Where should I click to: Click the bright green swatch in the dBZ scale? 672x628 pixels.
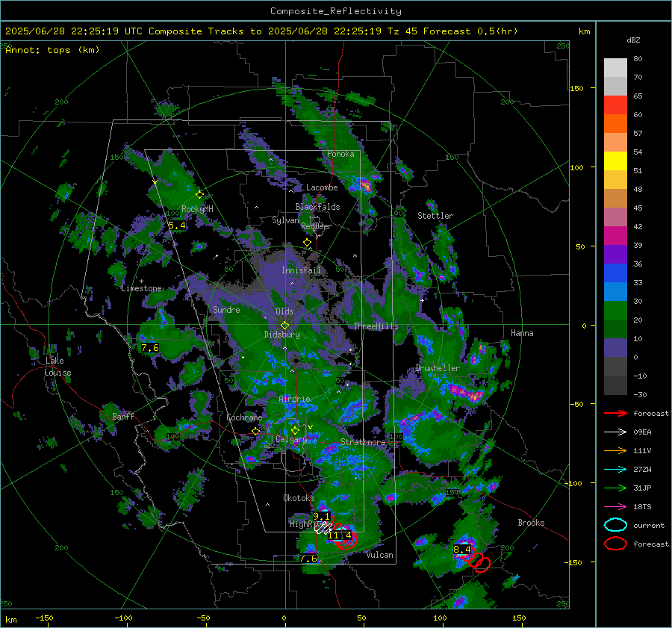pyautogui.click(x=615, y=311)
